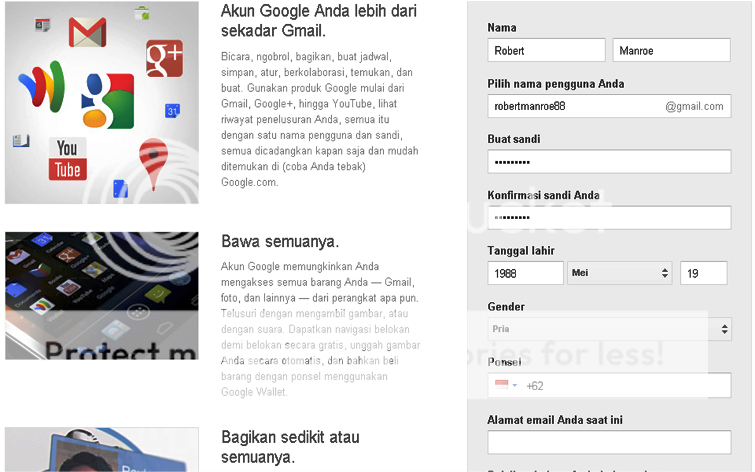Click the Android phone apps thumbnail image
This screenshot has width=755, height=472.
pos(102,296)
